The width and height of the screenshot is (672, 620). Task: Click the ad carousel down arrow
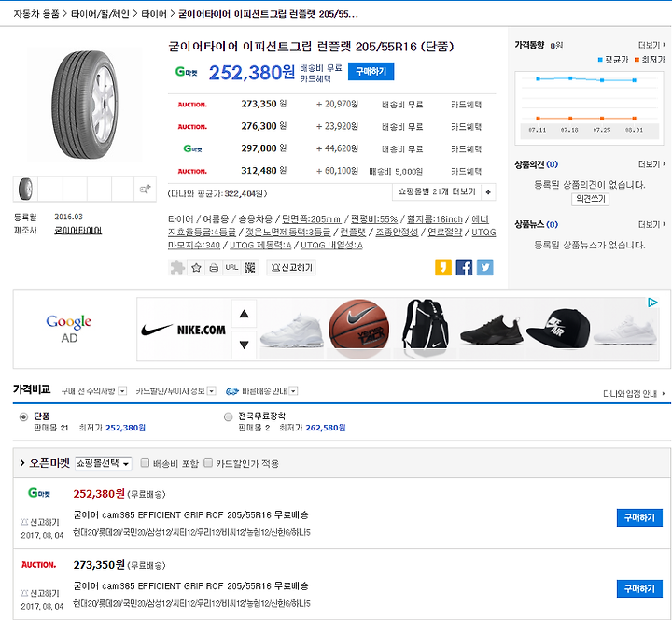tap(245, 345)
